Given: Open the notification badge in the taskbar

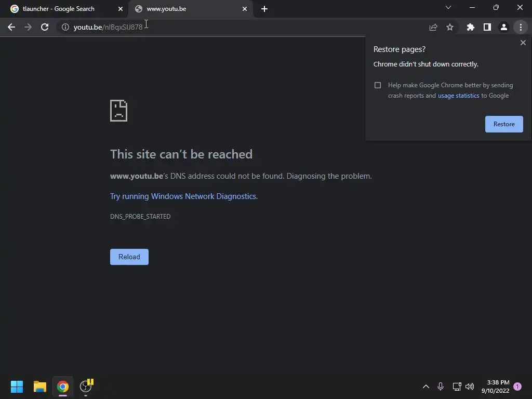Looking at the screenshot, I should coord(517,387).
